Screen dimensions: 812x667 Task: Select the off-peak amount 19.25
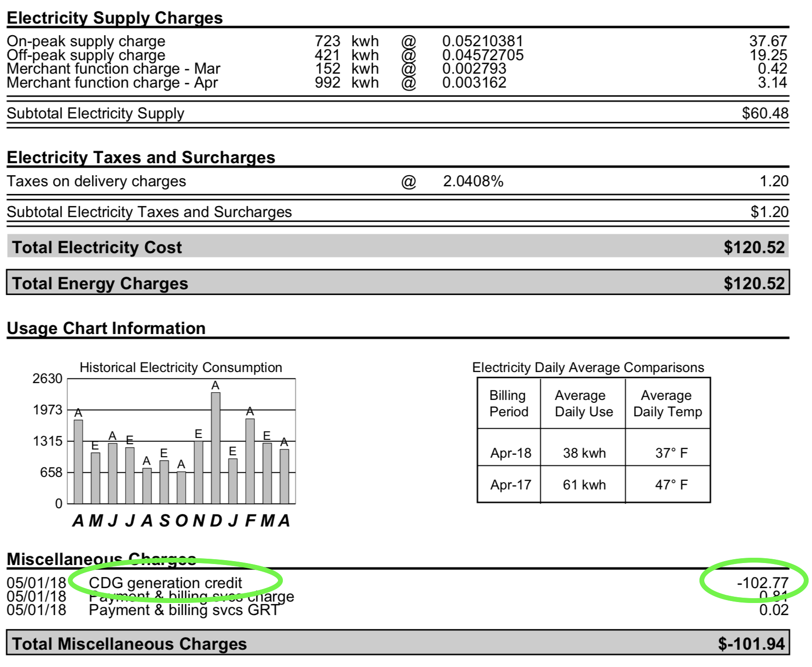coord(768,55)
